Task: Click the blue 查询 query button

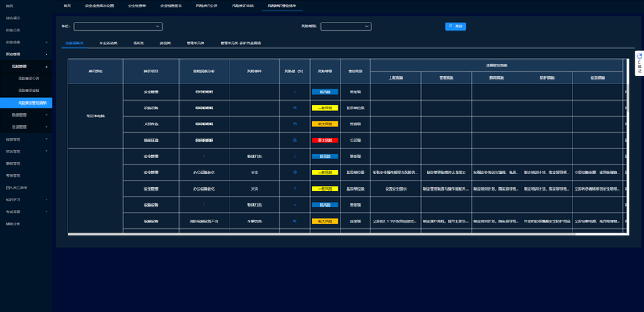Action: 456,27
